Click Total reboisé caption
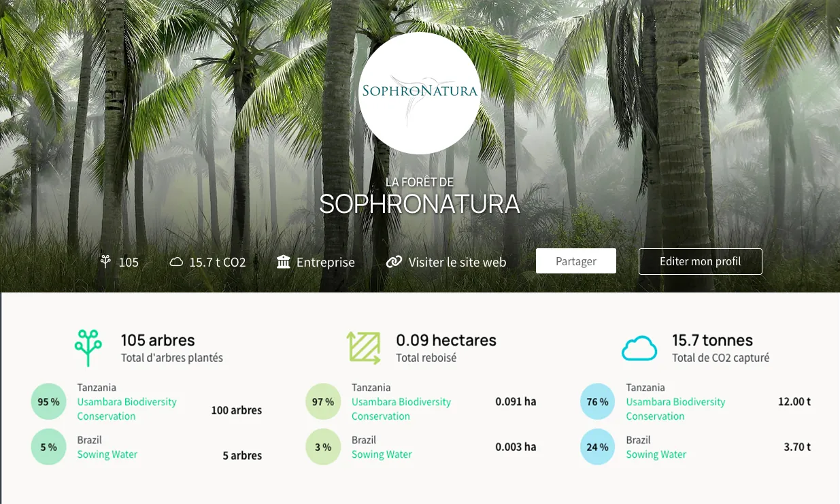The height and width of the screenshot is (504, 840). 426,358
